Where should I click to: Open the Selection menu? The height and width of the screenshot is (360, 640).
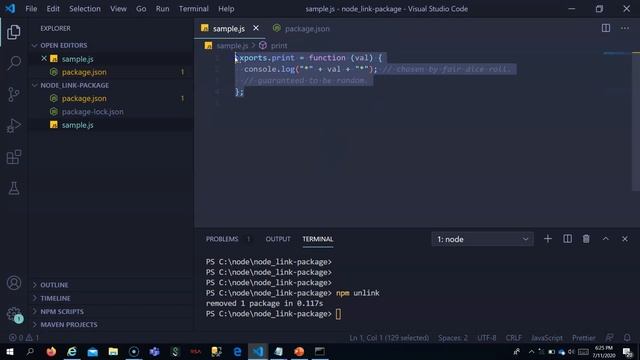click(x=84, y=9)
